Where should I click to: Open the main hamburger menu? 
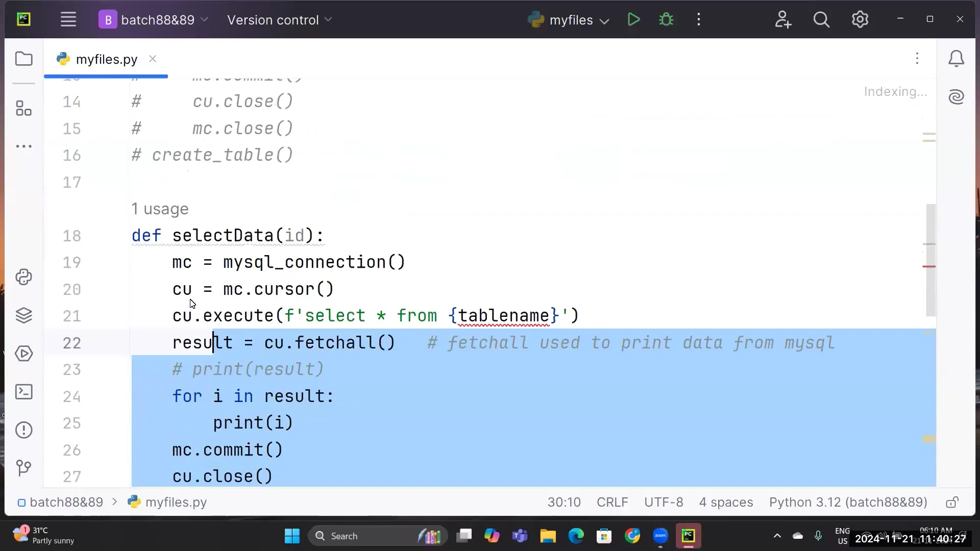coord(69,19)
